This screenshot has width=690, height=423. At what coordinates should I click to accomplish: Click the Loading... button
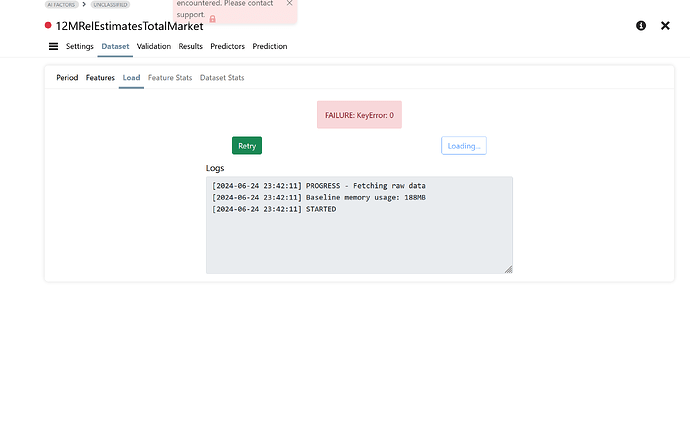(464, 146)
